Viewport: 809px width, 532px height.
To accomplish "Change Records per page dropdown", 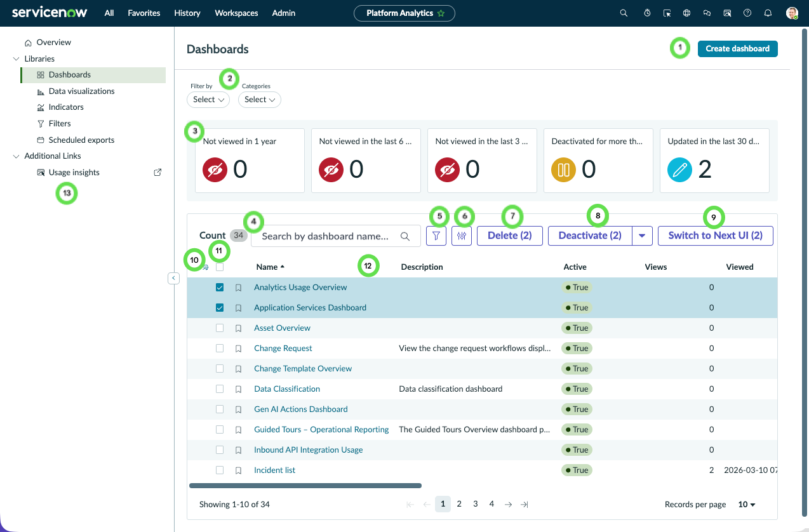I will pyautogui.click(x=747, y=505).
